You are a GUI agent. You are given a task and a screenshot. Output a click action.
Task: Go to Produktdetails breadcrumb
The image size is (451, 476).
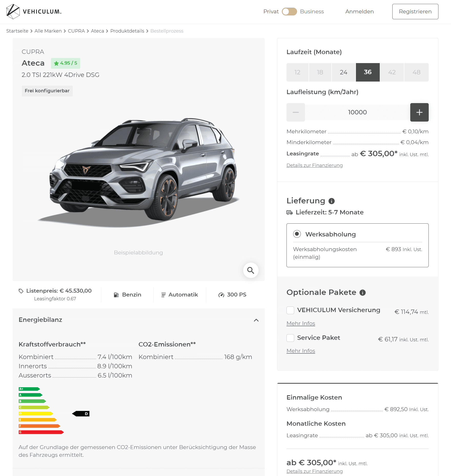tap(127, 31)
